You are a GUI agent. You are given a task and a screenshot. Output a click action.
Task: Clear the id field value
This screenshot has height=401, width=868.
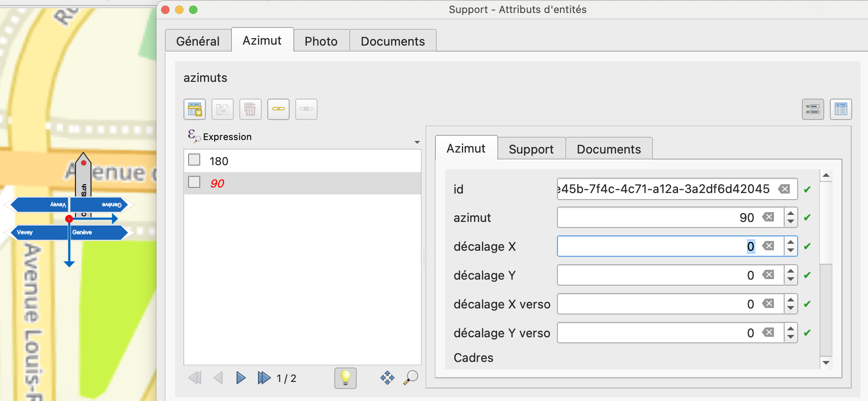tap(784, 189)
